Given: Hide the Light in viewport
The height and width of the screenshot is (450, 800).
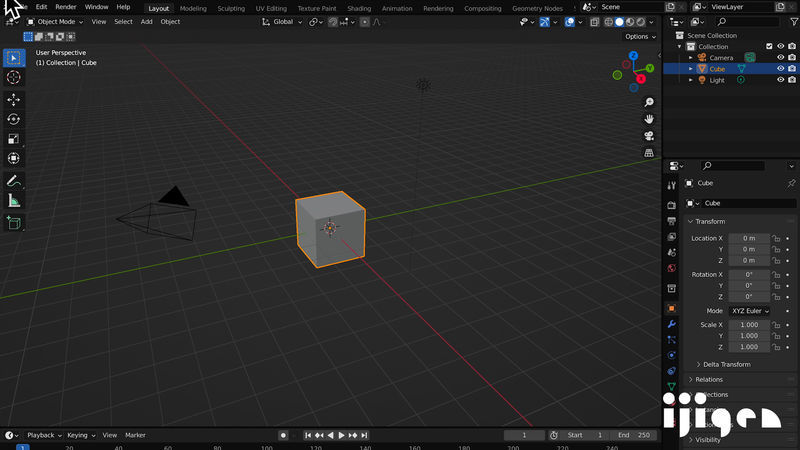Looking at the screenshot, I should coord(781,80).
